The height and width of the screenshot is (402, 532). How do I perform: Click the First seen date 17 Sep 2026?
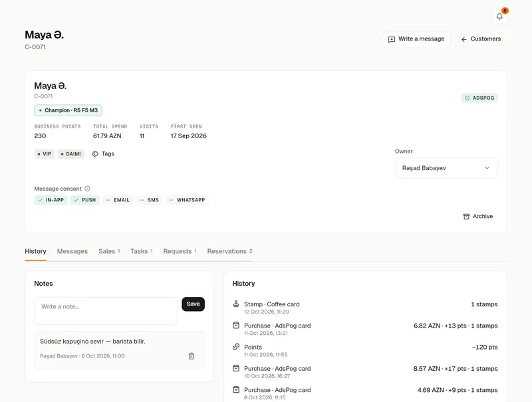(189, 136)
